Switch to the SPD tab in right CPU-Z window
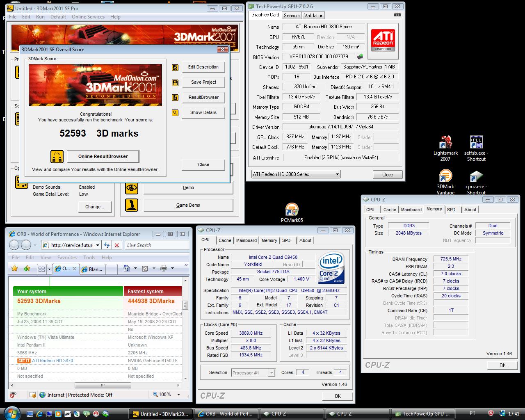Image resolution: width=525 pixels, height=420 pixels. click(451, 210)
